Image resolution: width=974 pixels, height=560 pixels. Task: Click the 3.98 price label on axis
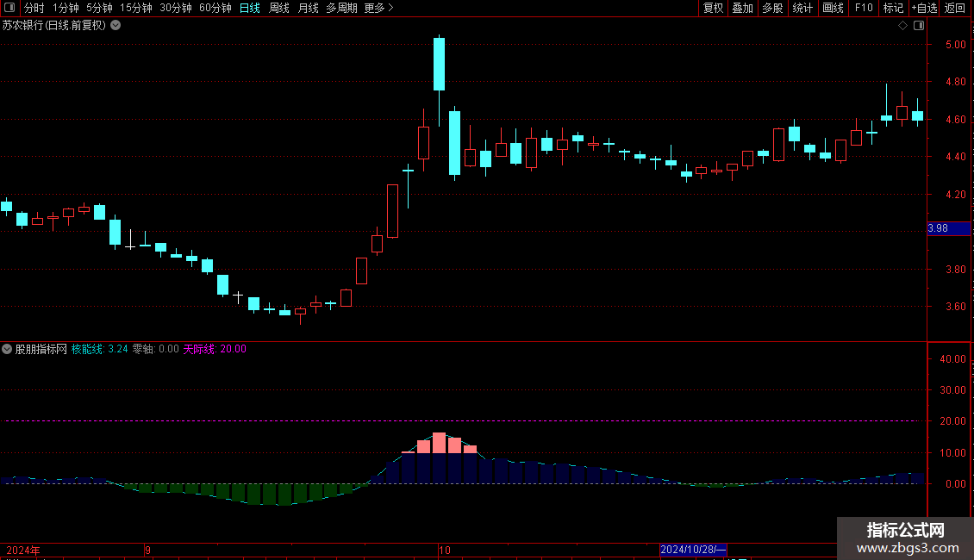(948, 228)
